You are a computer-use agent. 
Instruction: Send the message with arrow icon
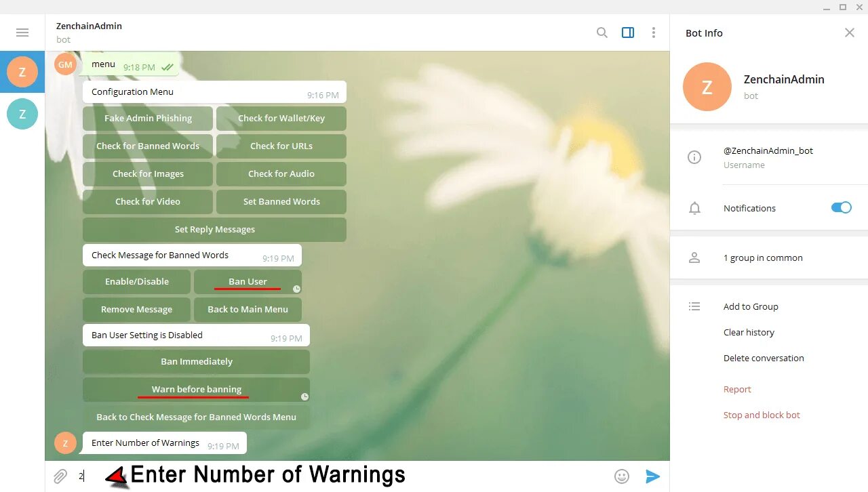click(x=652, y=476)
